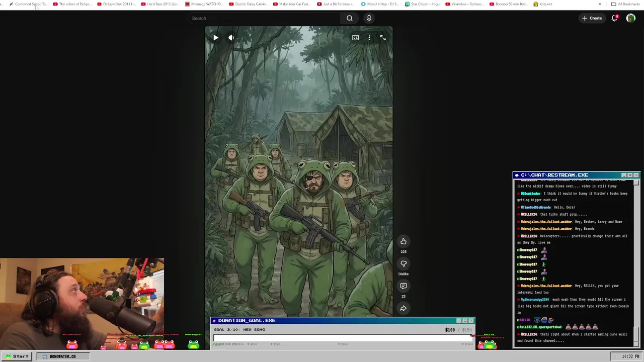
Task: Click the Start button on the taskbar
Action: click(x=17, y=356)
